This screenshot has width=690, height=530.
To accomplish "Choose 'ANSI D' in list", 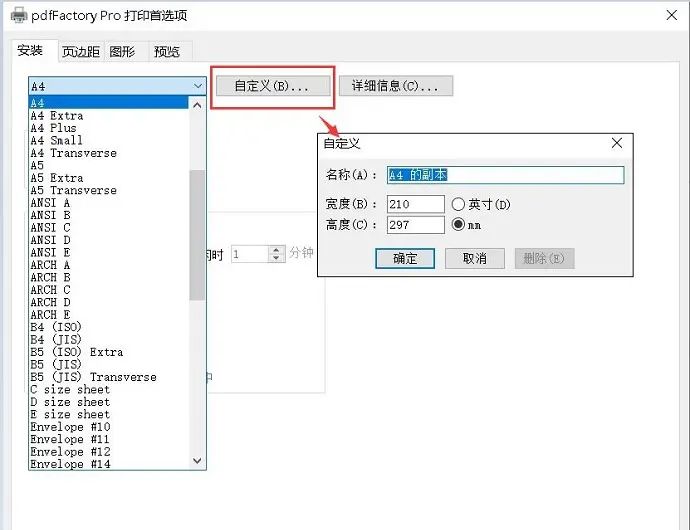I will coord(109,240).
